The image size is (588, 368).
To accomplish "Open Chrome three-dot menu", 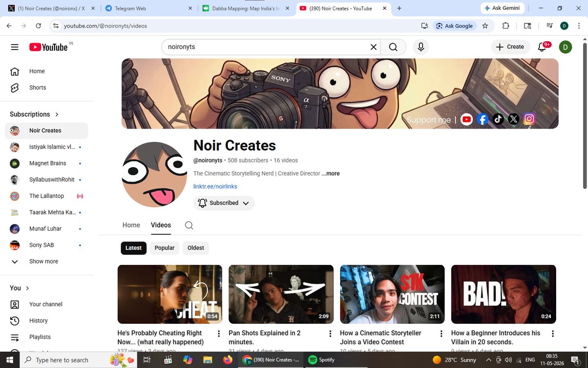I will [579, 26].
